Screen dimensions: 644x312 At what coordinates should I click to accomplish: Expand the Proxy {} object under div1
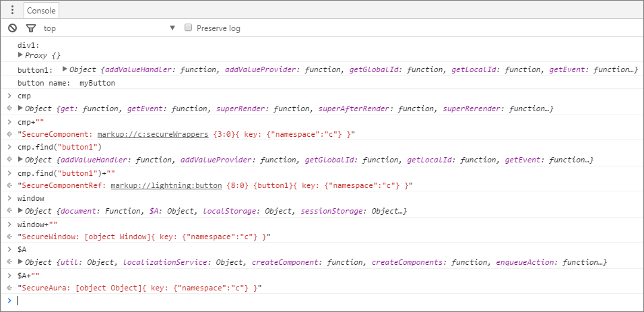[20, 55]
